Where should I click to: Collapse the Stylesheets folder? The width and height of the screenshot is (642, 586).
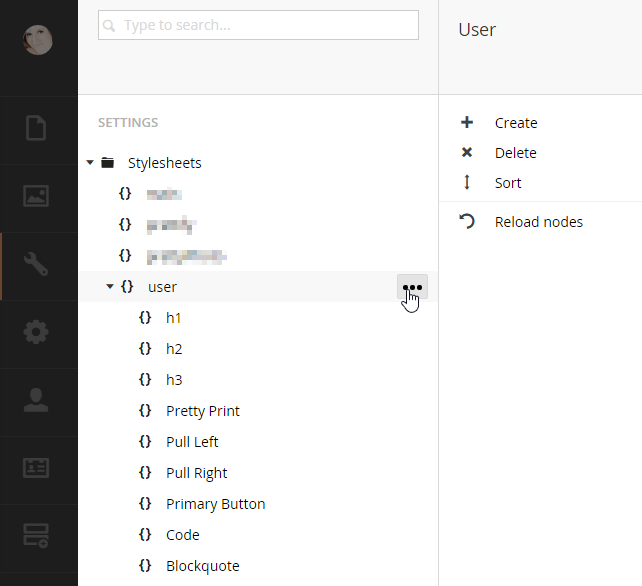click(90, 163)
